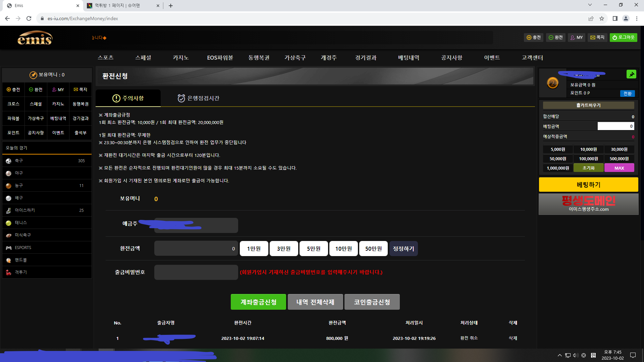
Task: Open the 베팅내역 top menu item
Action: click(409, 58)
